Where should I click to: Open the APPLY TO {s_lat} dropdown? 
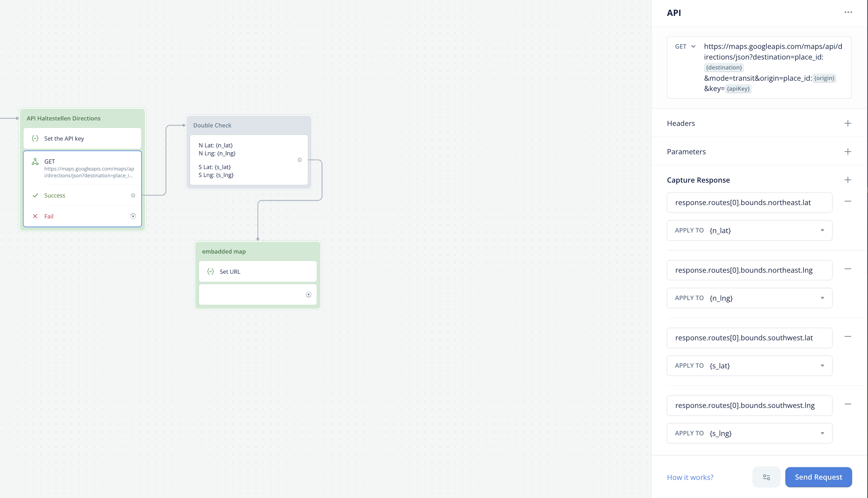pos(749,366)
